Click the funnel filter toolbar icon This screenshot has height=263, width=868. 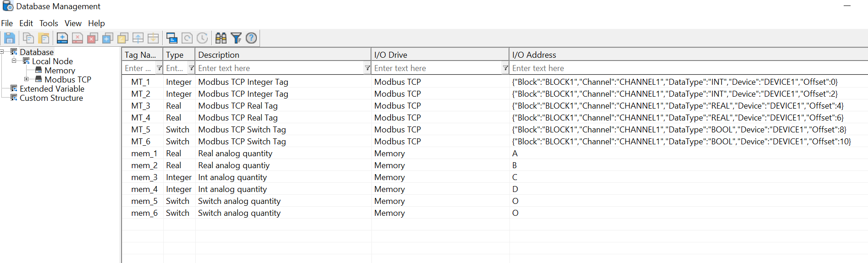coord(236,38)
